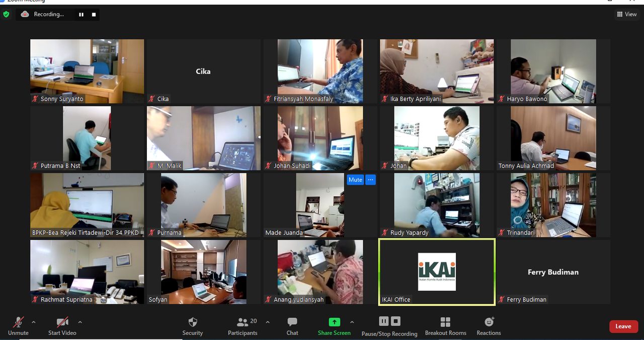Click muted mic icon beside Sonny Suryanto
Image resolution: width=644 pixels, height=340 pixels.
click(x=35, y=99)
